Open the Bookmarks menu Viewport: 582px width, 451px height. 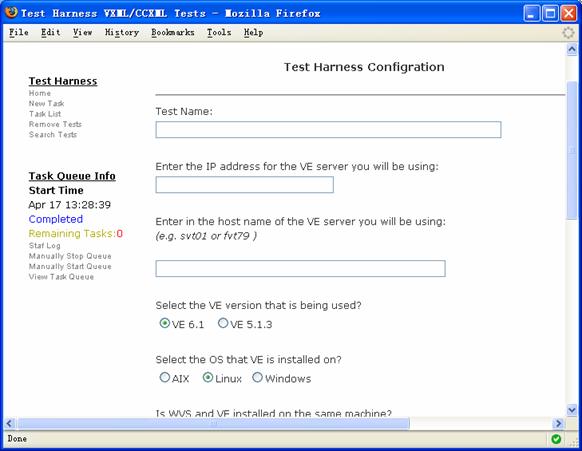173,33
